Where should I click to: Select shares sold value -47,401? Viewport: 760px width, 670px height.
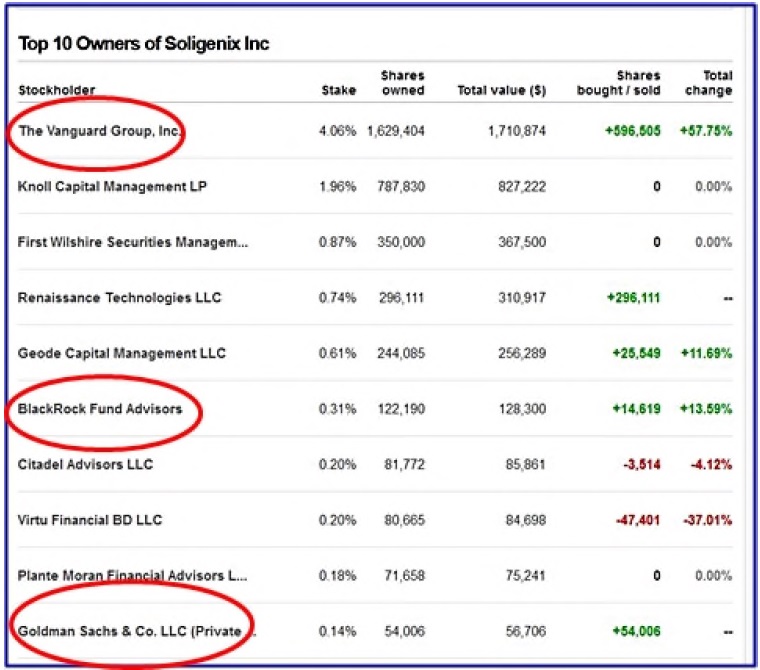coord(638,520)
